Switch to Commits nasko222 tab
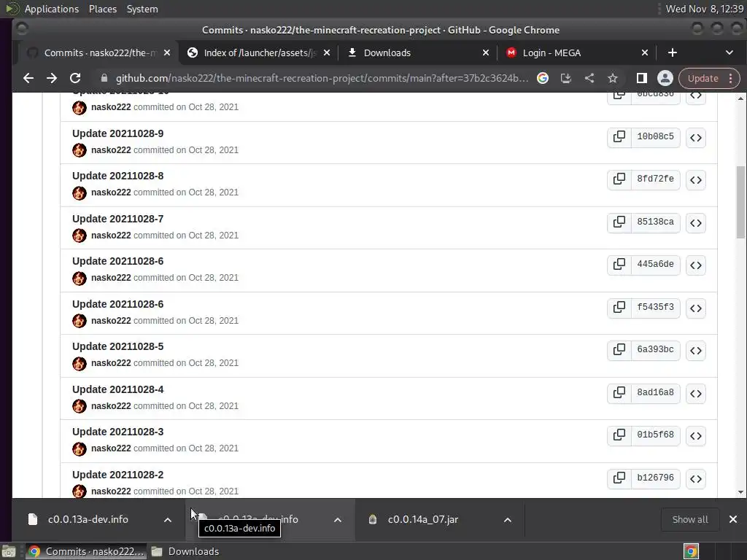The image size is (747, 560). tap(98, 52)
